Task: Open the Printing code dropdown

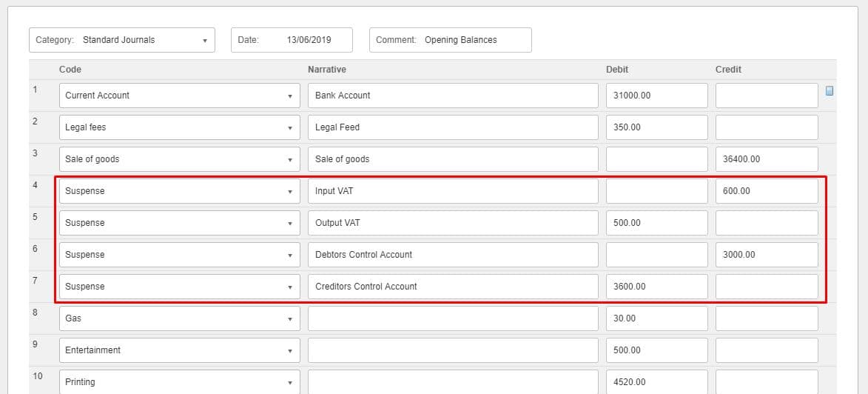Action: pyautogui.click(x=179, y=381)
